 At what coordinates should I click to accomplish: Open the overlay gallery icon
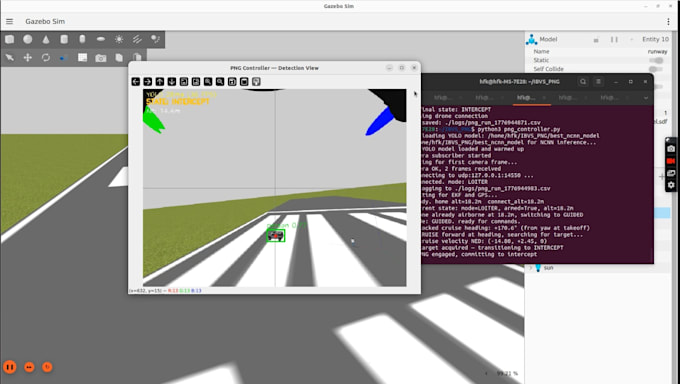(x=671, y=173)
